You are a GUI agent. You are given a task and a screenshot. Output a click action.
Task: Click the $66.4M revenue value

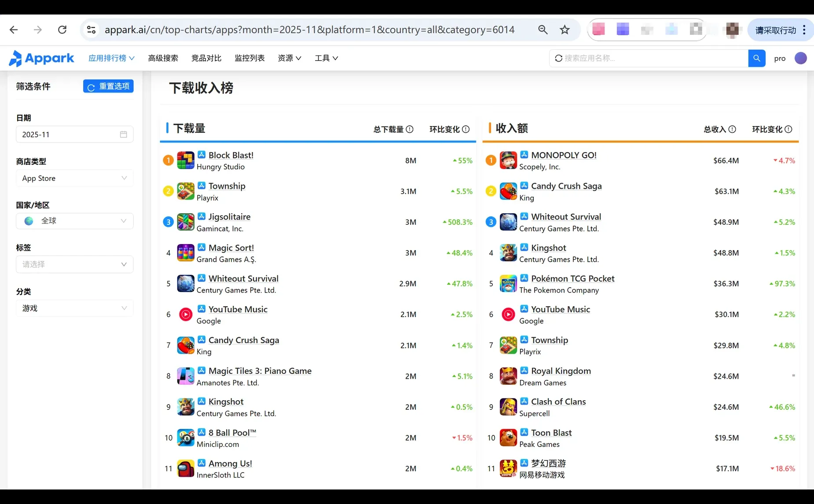coord(726,161)
